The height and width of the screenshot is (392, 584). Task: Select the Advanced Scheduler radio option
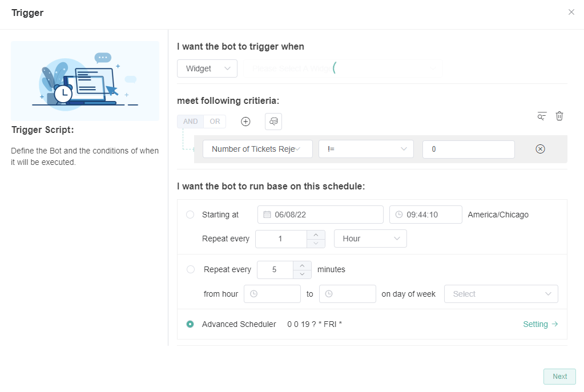(190, 324)
